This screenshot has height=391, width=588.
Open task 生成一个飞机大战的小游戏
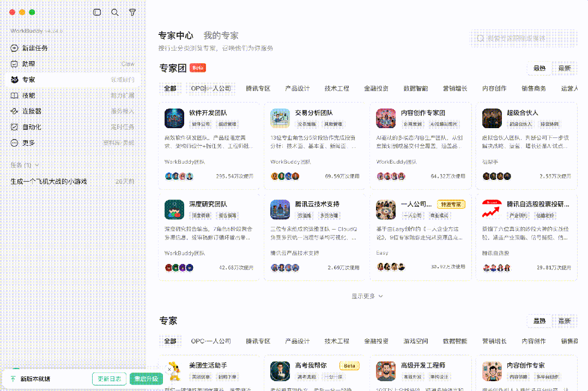(72, 182)
